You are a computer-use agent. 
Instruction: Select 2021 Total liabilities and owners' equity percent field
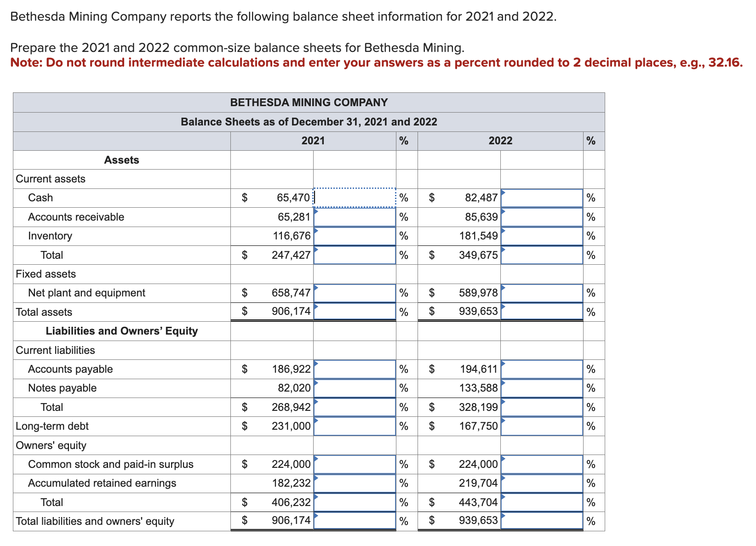click(x=355, y=521)
